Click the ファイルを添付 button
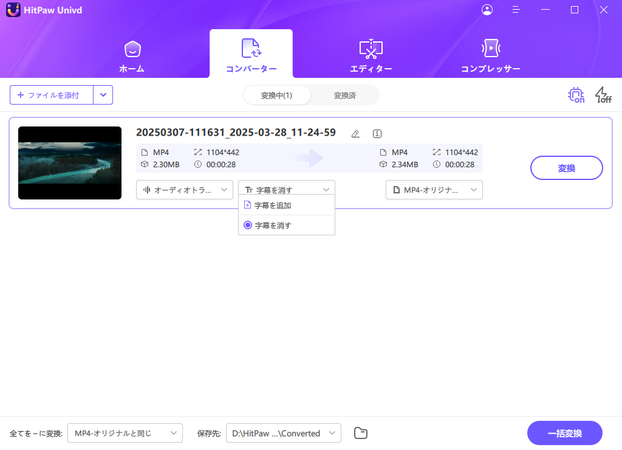This screenshot has width=622, height=450. point(52,95)
